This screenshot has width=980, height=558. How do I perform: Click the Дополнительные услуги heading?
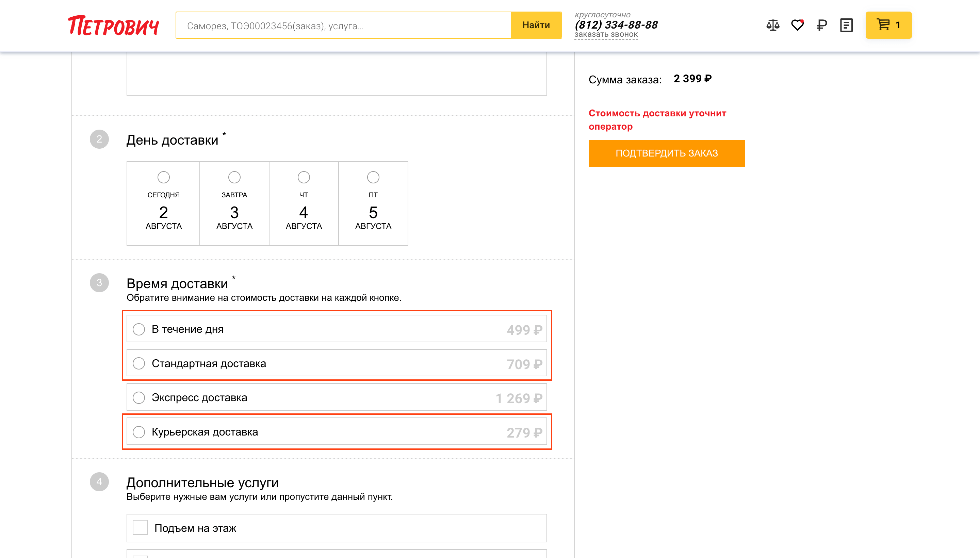202,482
